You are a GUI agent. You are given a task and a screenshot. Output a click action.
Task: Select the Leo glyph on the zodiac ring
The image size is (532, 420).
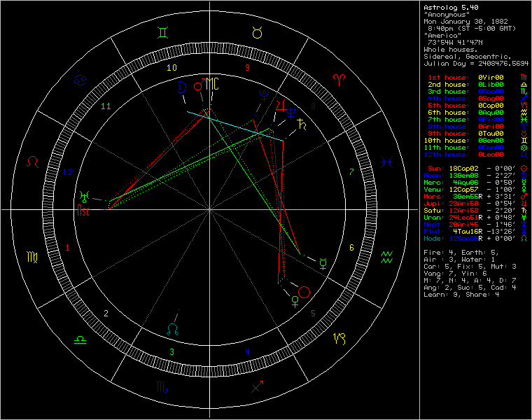(x=33, y=162)
